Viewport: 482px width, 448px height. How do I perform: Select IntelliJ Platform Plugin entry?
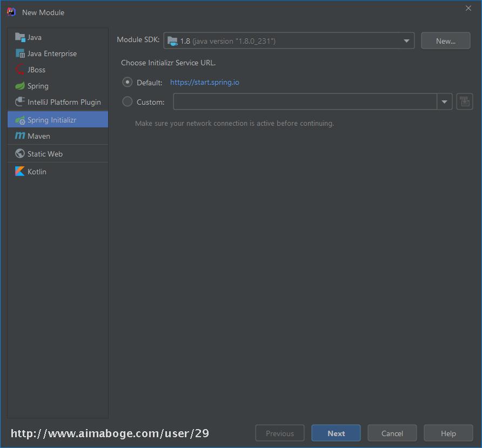click(x=58, y=102)
